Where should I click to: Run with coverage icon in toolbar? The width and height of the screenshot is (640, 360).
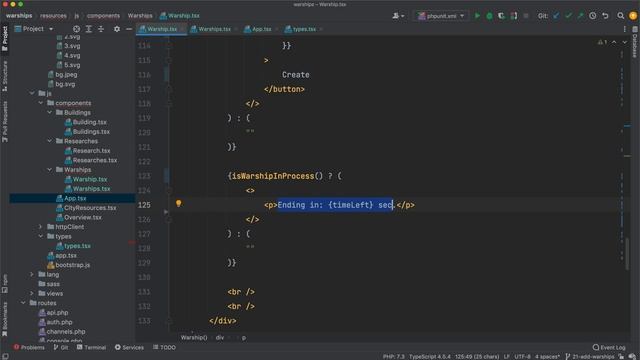click(501, 16)
